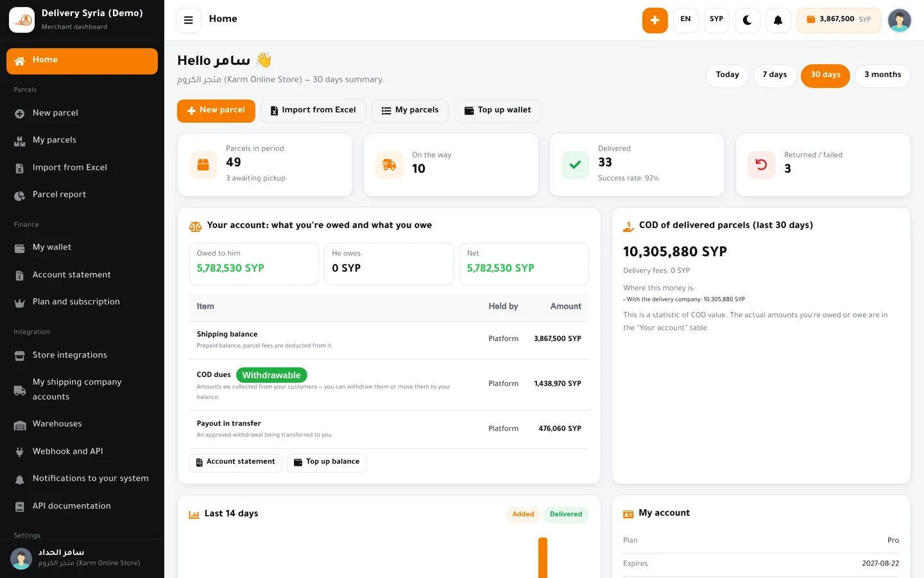Click the Top up wallet button
The height and width of the screenshot is (578, 924).
498,110
